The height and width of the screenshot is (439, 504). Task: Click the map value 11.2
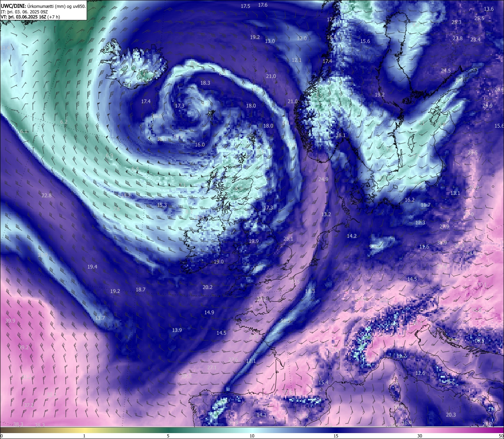click(401, 356)
